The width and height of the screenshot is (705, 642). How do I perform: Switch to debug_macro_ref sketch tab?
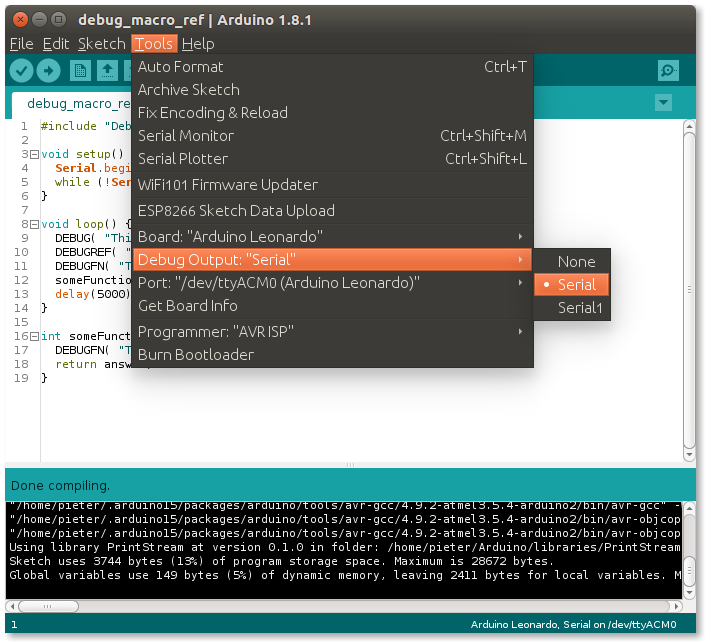[72, 104]
